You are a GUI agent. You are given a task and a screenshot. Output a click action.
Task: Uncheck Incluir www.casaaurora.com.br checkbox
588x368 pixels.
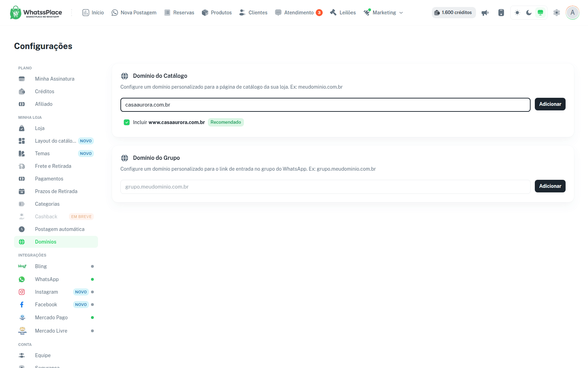point(127,122)
